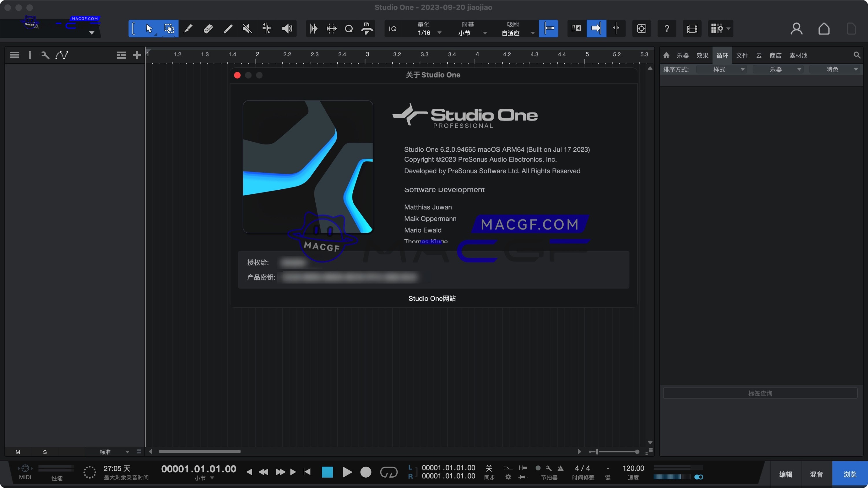This screenshot has width=868, height=488.
Task: Select the Mute tool
Action: pos(247,29)
